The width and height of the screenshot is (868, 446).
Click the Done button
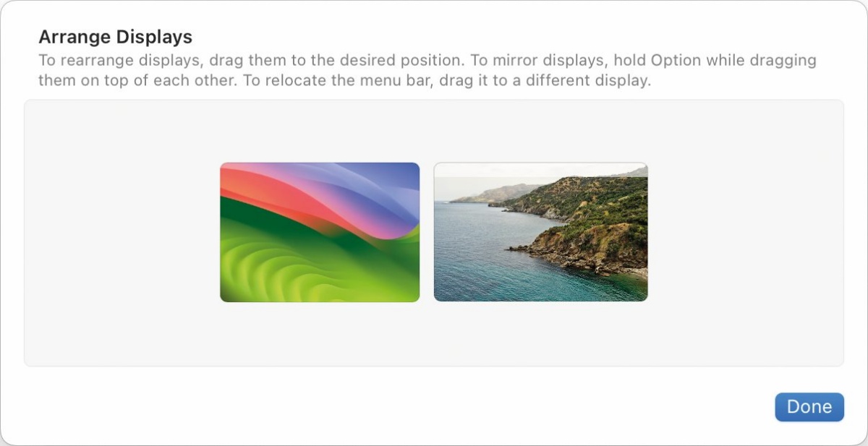tap(809, 407)
